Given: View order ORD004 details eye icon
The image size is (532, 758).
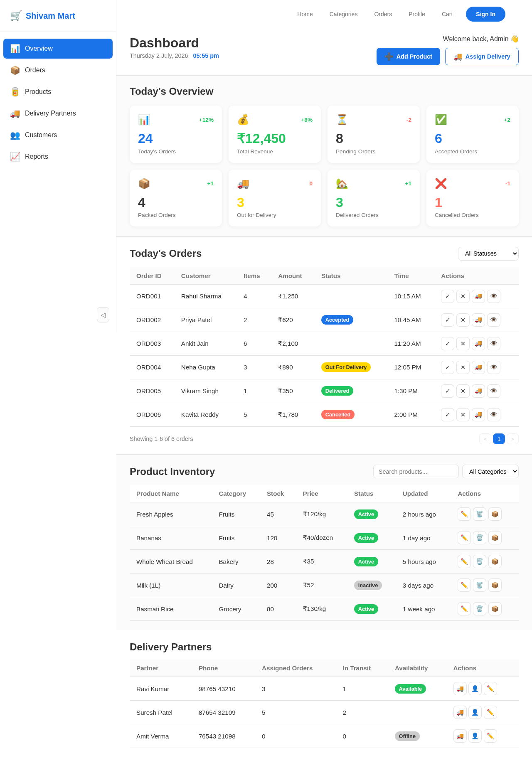Looking at the screenshot, I should pyautogui.click(x=494, y=367).
